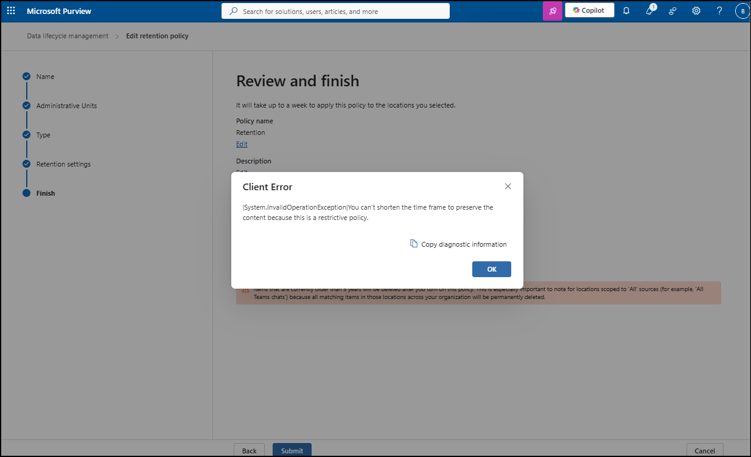Viewport: 751px width, 457px height.
Task: Go to the Retention settings step
Action: tap(63, 164)
